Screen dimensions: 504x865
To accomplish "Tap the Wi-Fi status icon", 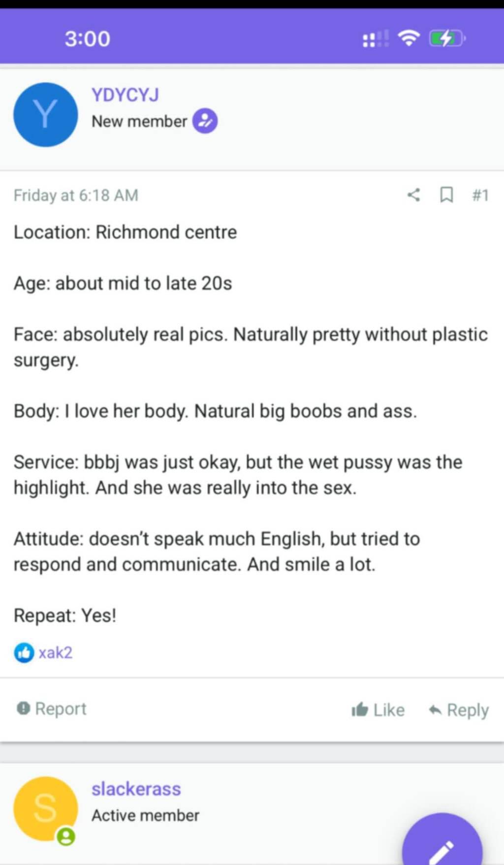I will coord(409,38).
